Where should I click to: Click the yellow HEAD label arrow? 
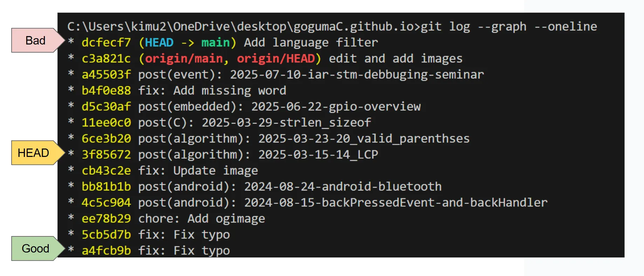tap(38, 153)
